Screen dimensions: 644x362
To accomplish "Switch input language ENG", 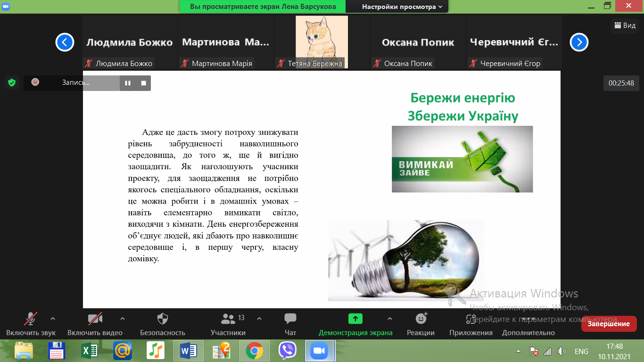I will point(581,352).
